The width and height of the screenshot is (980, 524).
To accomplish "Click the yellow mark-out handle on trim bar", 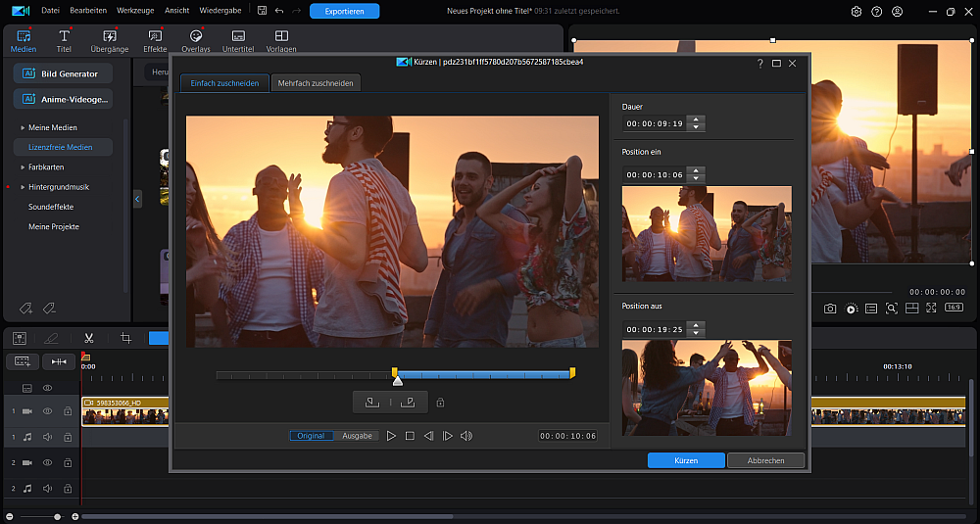I will pyautogui.click(x=572, y=373).
